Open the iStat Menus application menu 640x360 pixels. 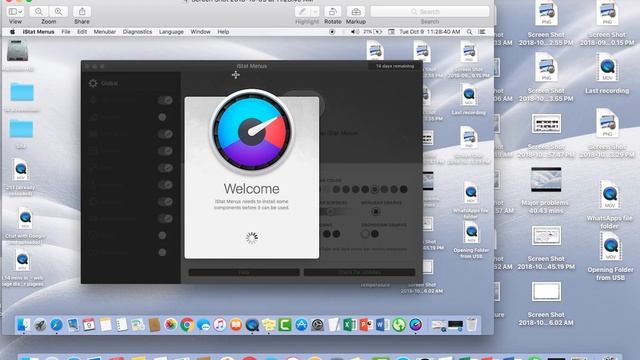click(38, 32)
